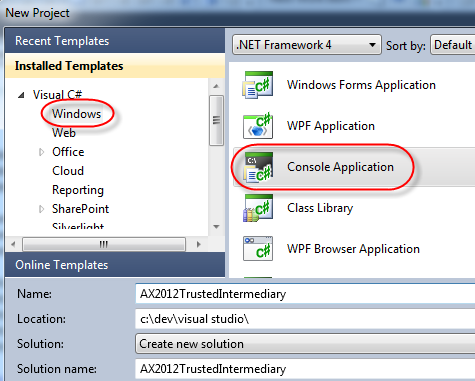475x381 pixels.
Task: Open the .NET Framework 4 dropdown
Action: point(307,45)
